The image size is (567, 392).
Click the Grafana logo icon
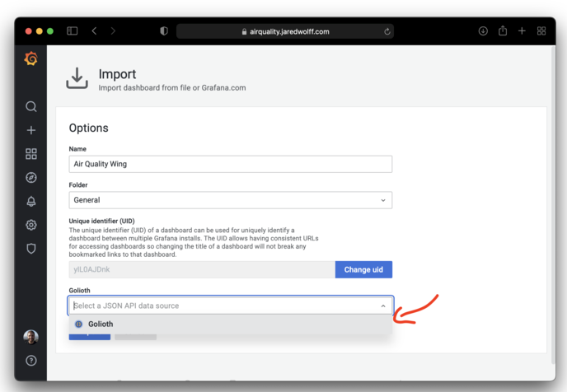[x=30, y=58]
